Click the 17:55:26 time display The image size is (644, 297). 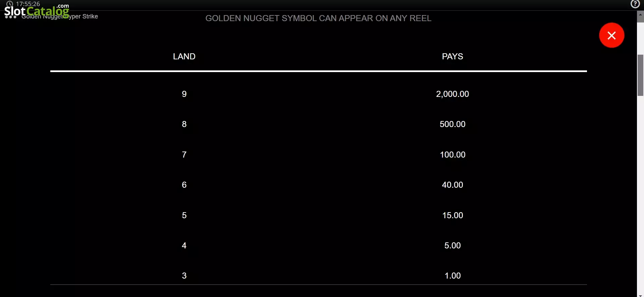click(28, 4)
